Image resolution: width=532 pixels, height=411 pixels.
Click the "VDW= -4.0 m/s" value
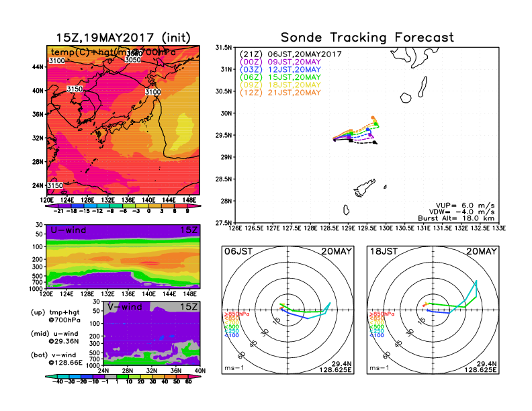coord(461,212)
